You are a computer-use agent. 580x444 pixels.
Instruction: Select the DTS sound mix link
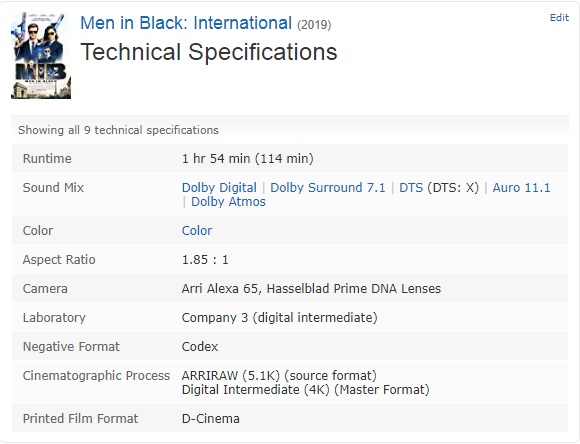411,188
